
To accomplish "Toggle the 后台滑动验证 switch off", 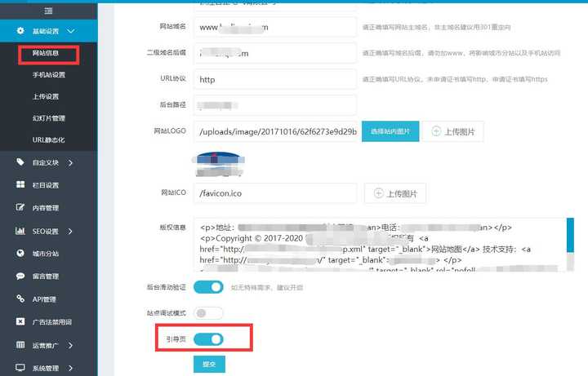I will (208, 287).
